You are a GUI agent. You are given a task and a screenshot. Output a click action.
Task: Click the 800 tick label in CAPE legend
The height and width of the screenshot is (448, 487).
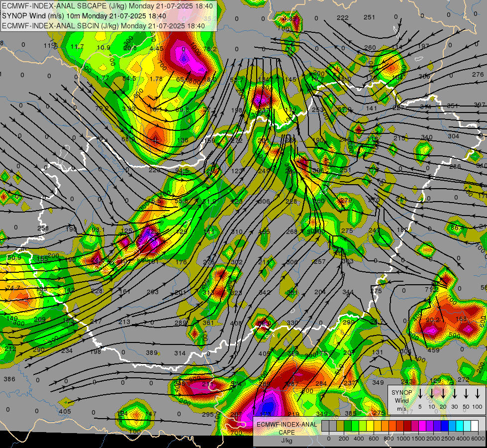pos(389,439)
